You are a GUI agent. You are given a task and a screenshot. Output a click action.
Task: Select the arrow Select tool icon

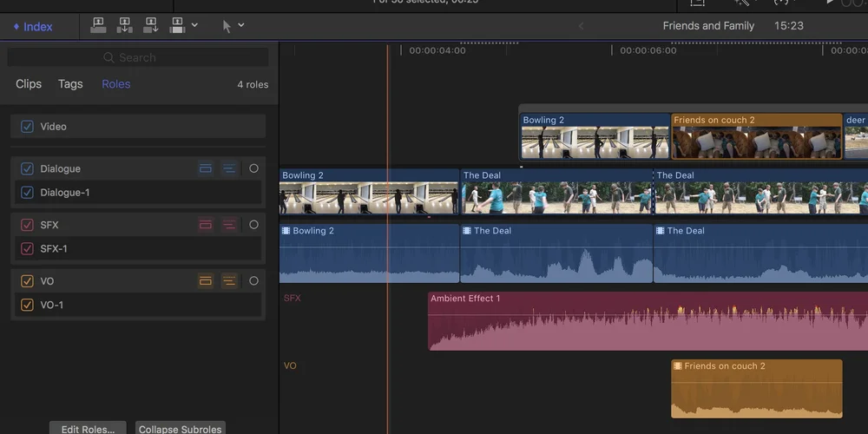point(227,26)
